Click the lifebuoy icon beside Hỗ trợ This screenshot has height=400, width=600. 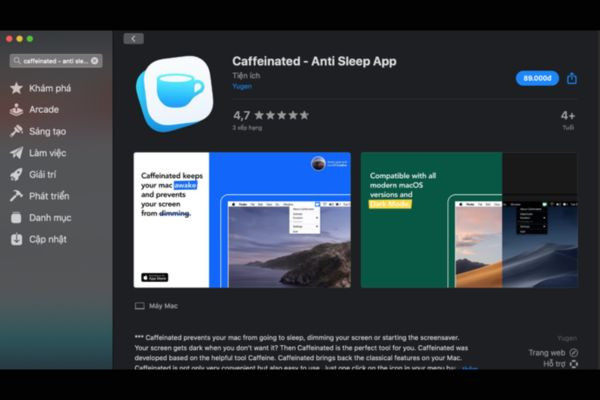pyautogui.click(x=574, y=364)
